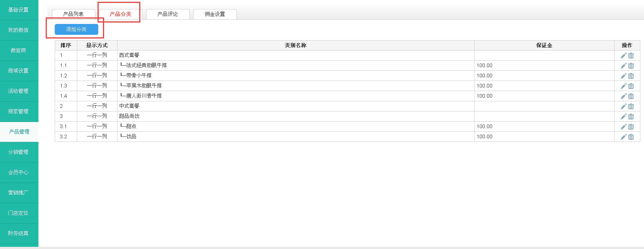Delete the 饮品 subcategory
Screen dimensions: 644x249
click(631, 137)
